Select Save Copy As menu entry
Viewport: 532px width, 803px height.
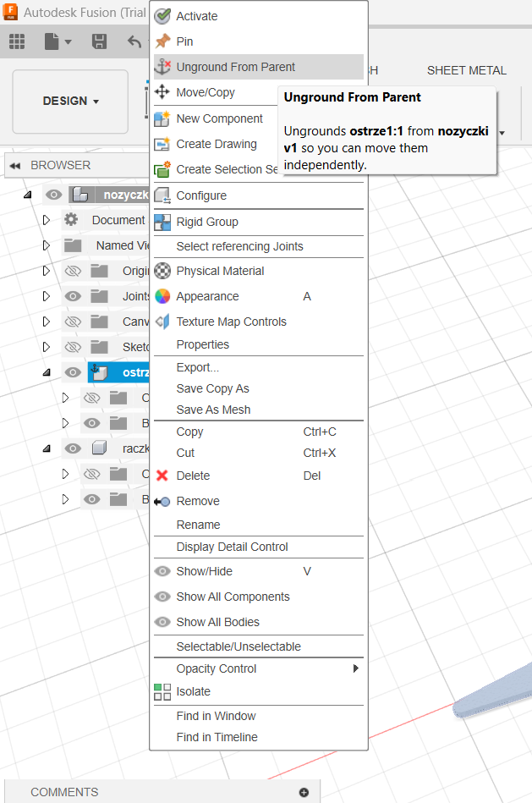click(212, 388)
